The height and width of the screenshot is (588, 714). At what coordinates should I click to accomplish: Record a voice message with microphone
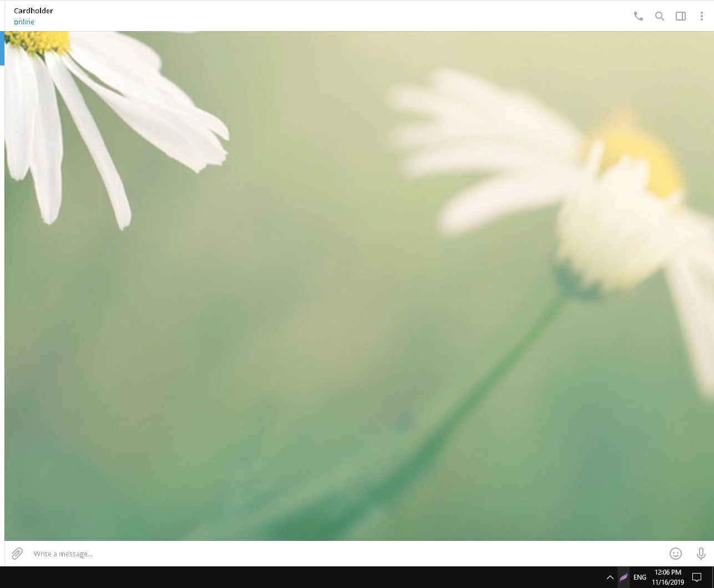[701, 554]
